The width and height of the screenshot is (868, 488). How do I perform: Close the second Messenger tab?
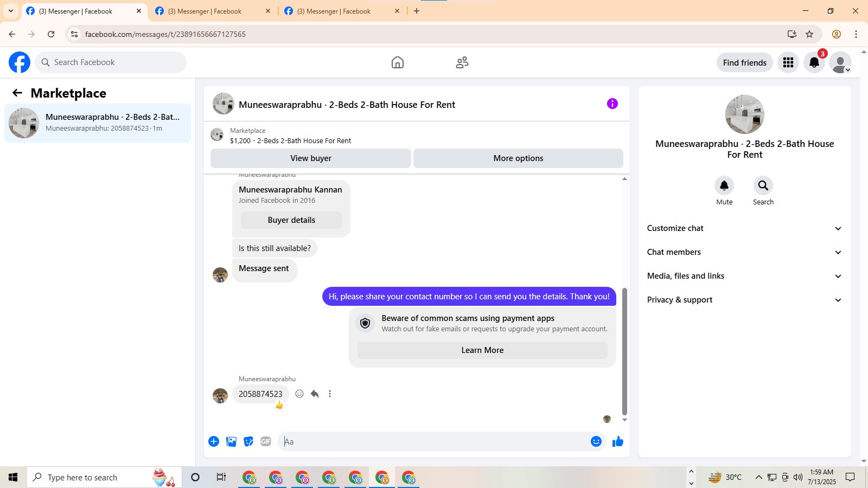click(x=268, y=11)
